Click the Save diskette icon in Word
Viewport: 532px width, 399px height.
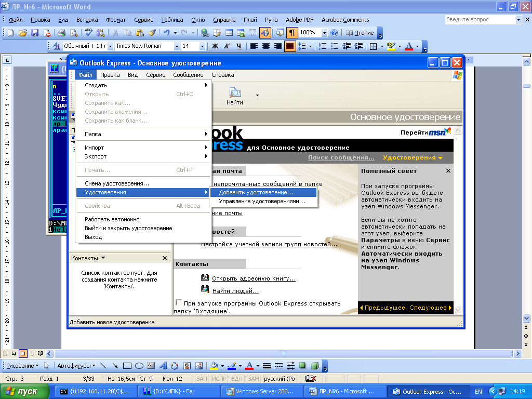click(x=35, y=33)
